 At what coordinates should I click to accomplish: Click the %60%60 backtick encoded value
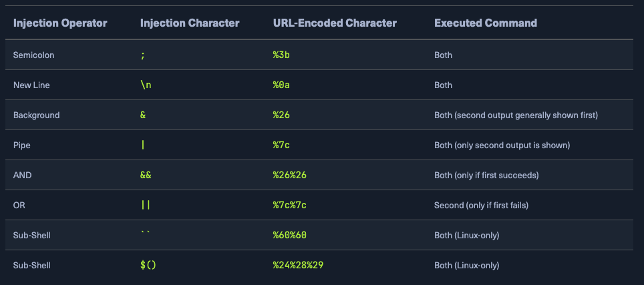[289, 235]
